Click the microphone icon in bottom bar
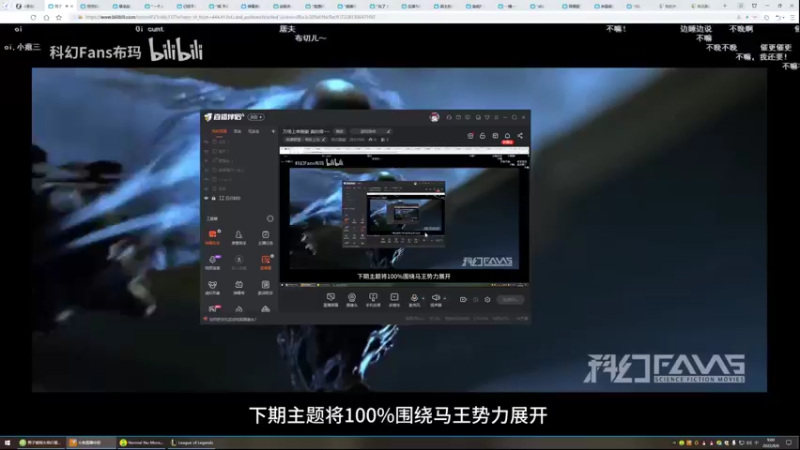Screen dimensions: 800x450 tap(414, 297)
